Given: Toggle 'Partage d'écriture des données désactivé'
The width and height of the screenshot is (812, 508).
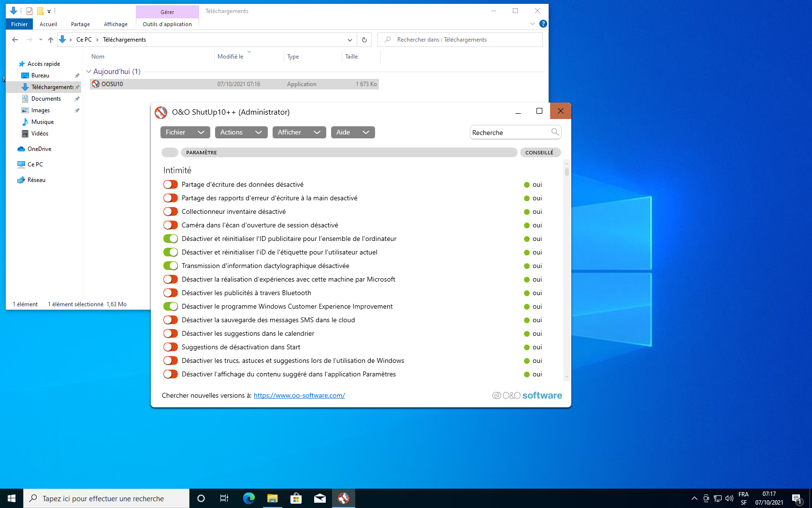Looking at the screenshot, I should (x=171, y=184).
